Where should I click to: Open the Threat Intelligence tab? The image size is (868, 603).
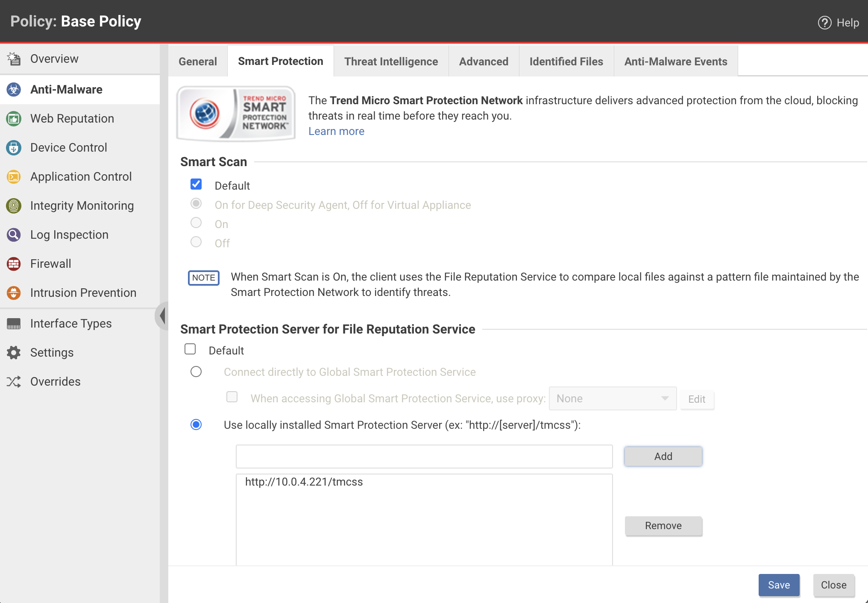(x=391, y=61)
